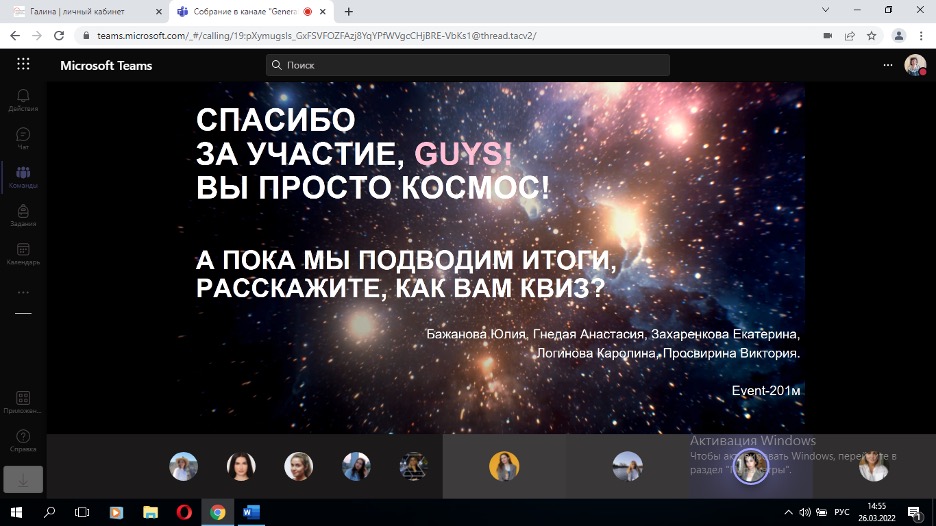936x526 pixels.
Task: Open the settings and more menu in the header
Action: 887,65
